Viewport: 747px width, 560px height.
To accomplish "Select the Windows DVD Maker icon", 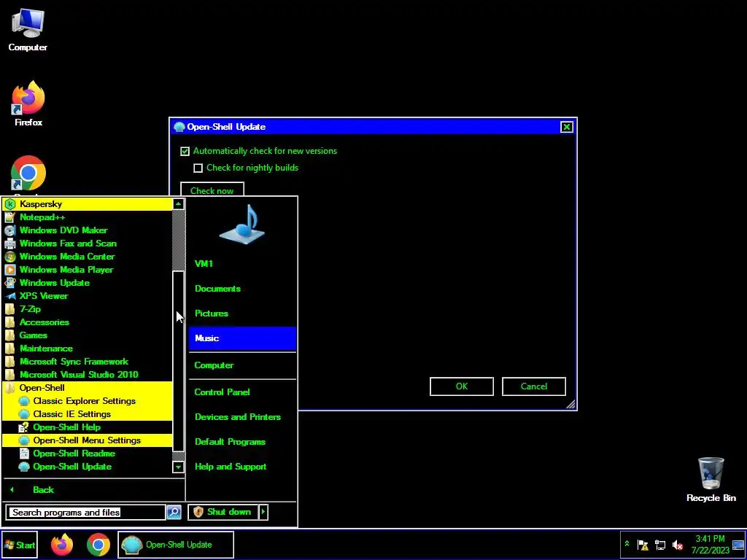I will pyautogui.click(x=10, y=230).
